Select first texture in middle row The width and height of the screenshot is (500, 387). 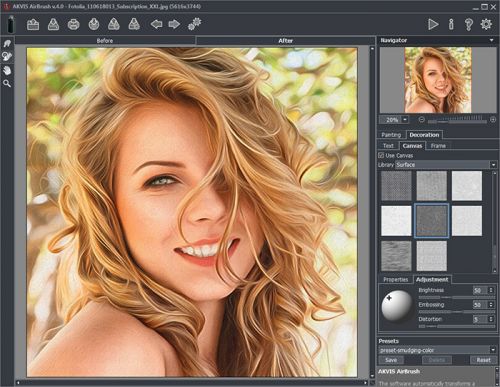[396, 221]
